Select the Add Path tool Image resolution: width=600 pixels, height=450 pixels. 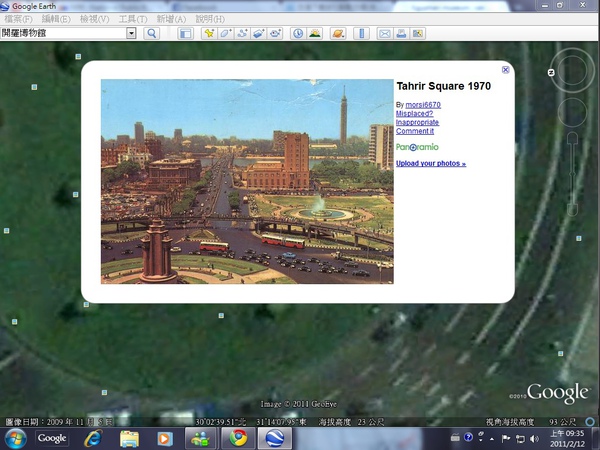point(242,34)
